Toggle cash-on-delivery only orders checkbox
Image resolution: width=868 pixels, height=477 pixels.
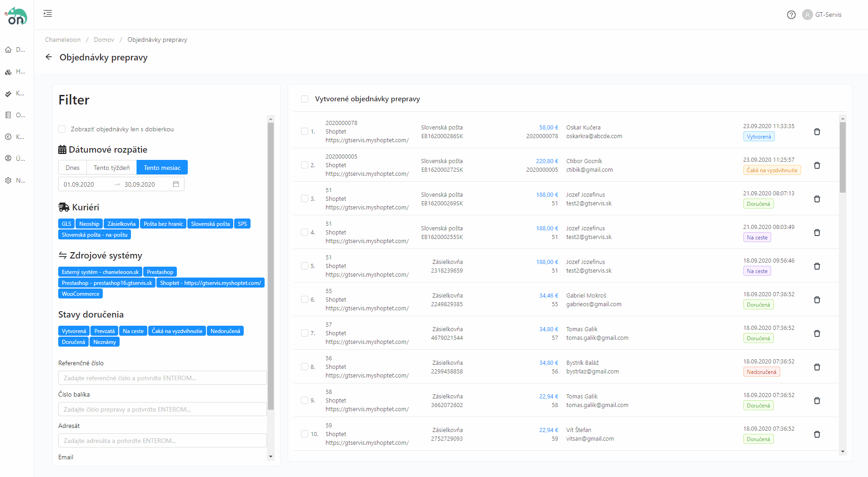click(62, 129)
